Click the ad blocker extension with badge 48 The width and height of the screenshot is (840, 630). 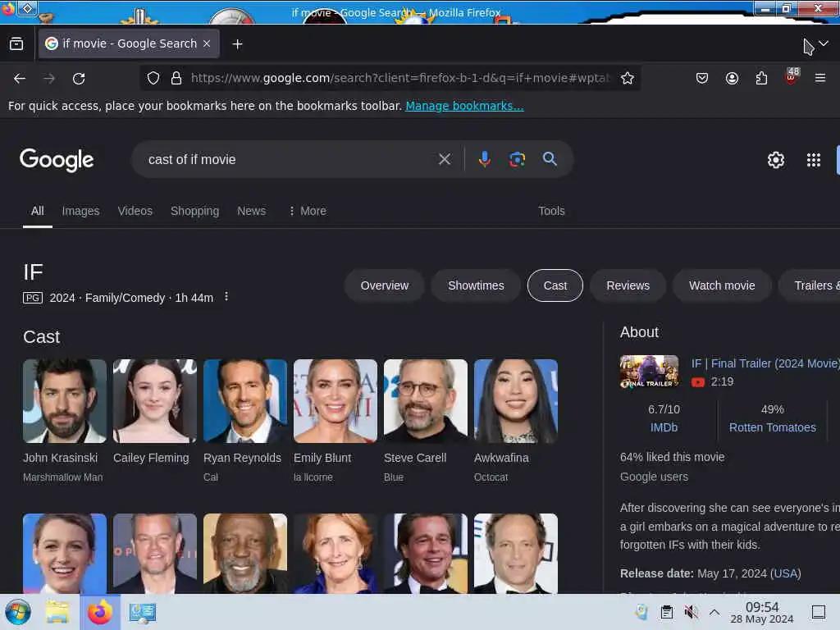click(x=792, y=76)
